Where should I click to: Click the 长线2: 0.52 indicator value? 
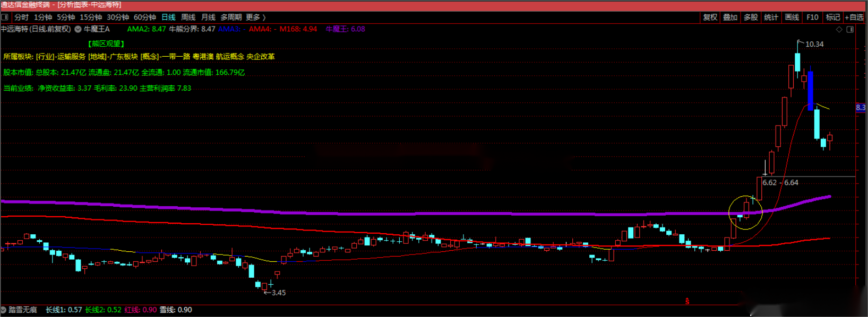click(x=103, y=310)
